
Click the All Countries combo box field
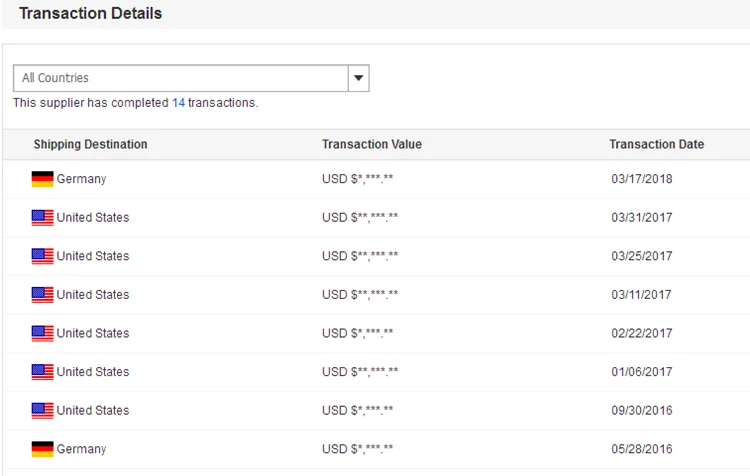pos(180,78)
